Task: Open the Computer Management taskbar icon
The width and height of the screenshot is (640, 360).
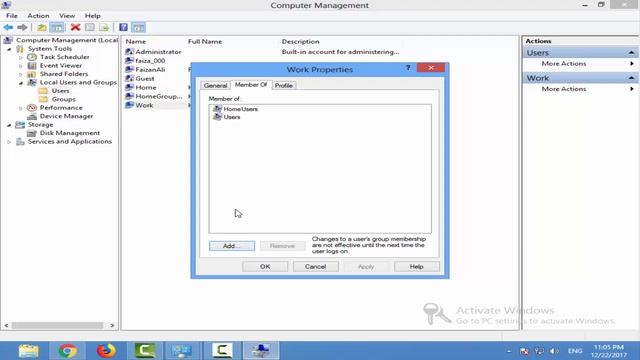Action: pyautogui.click(x=261, y=351)
